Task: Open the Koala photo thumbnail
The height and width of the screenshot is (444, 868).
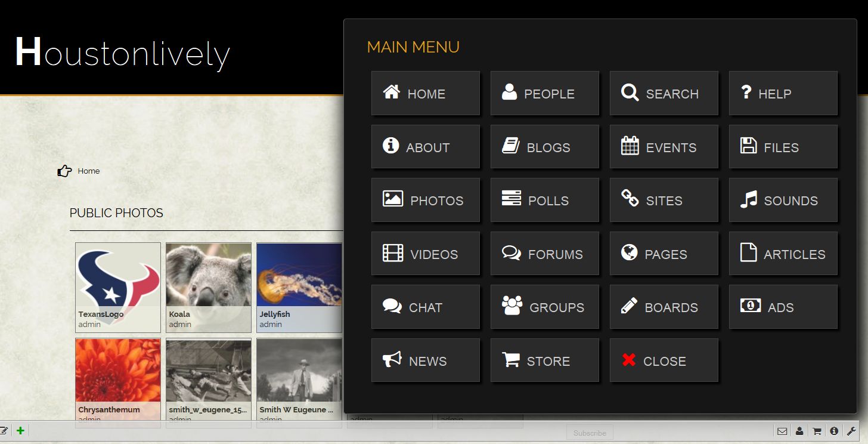Action: (x=209, y=288)
